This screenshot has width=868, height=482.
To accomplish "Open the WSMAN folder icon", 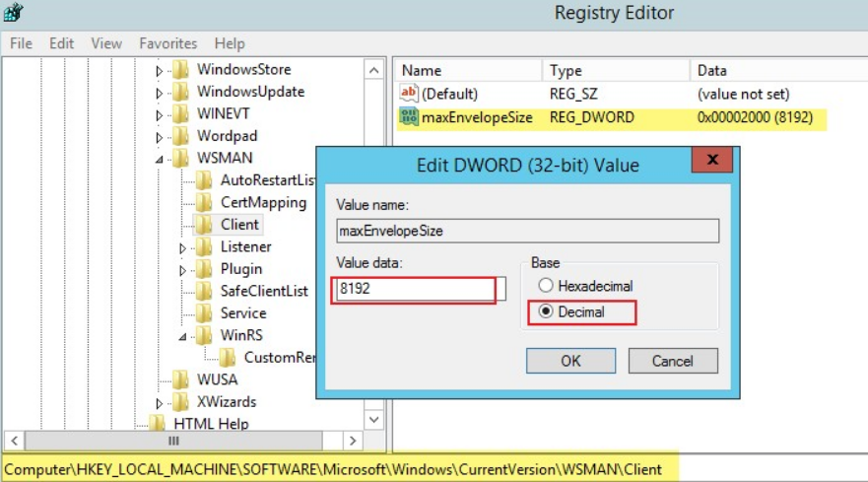I will [180, 158].
